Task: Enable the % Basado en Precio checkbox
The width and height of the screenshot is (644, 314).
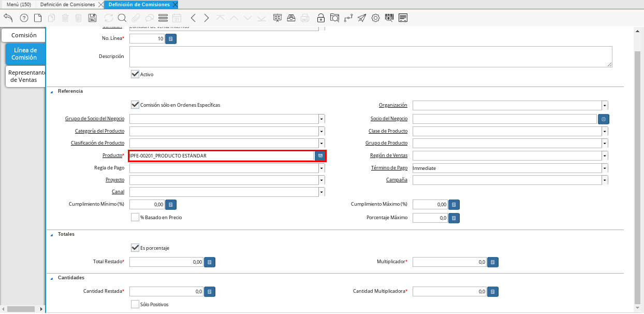Action: click(135, 218)
